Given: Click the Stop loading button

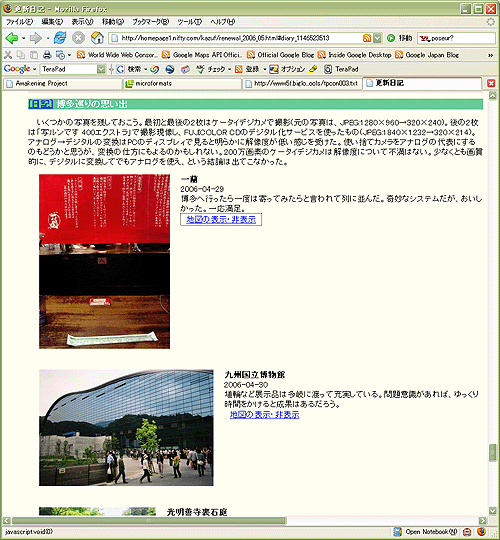Looking at the screenshot, I should point(79,38).
